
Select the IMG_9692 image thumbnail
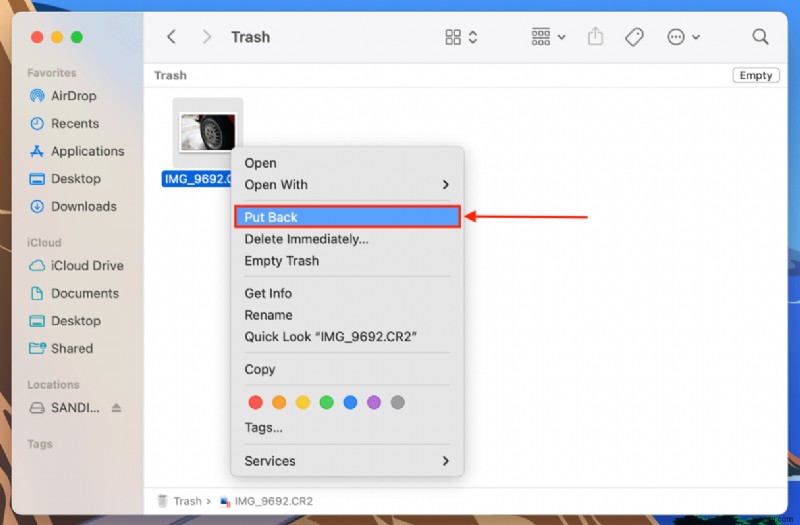pos(208,132)
